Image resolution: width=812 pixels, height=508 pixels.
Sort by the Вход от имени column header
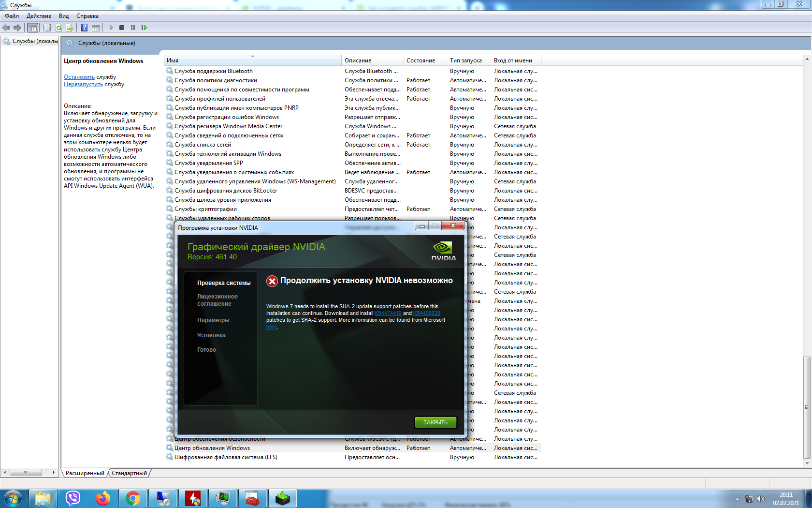[516, 60]
